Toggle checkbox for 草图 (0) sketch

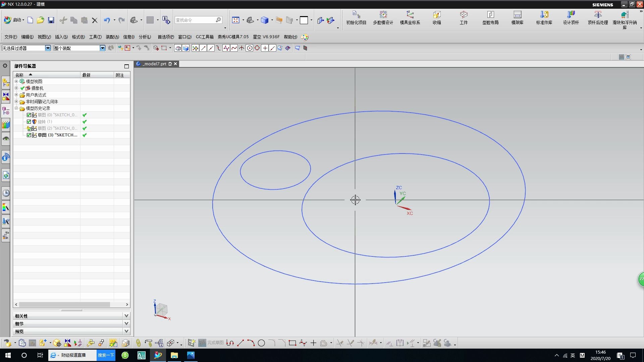[29, 115]
